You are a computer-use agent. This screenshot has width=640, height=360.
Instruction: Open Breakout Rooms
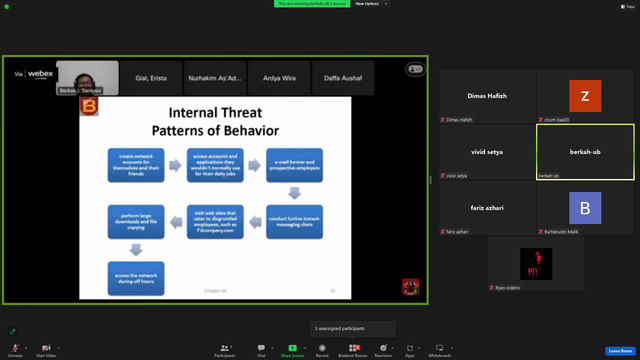(353, 350)
